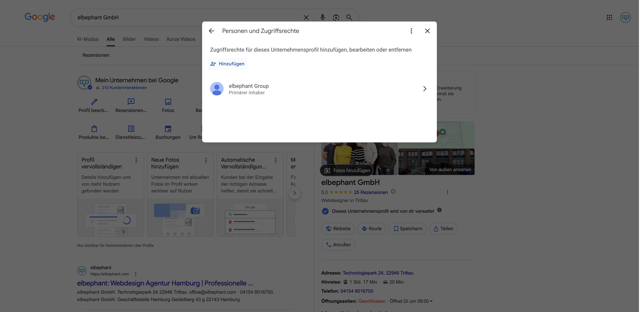Open the elbephant Webdesign Agentur Hamburg result

(x=165, y=283)
